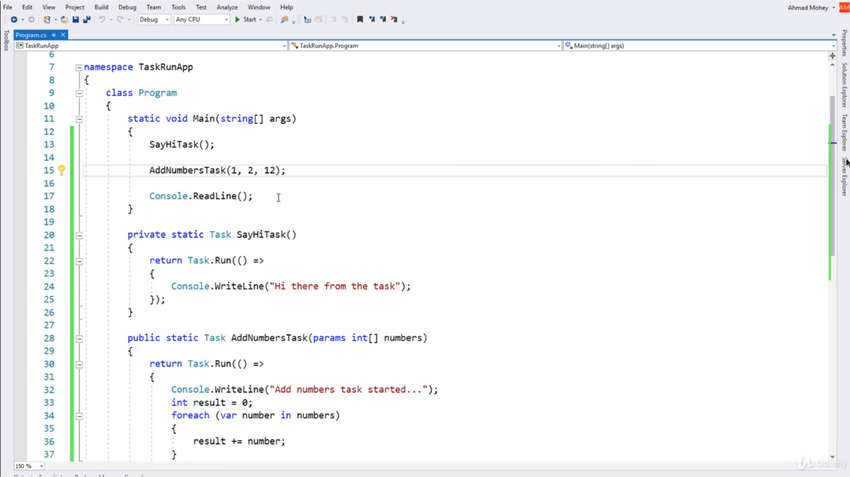Click line number 28 in the margin
The image size is (850, 477).
pos(49,338)
